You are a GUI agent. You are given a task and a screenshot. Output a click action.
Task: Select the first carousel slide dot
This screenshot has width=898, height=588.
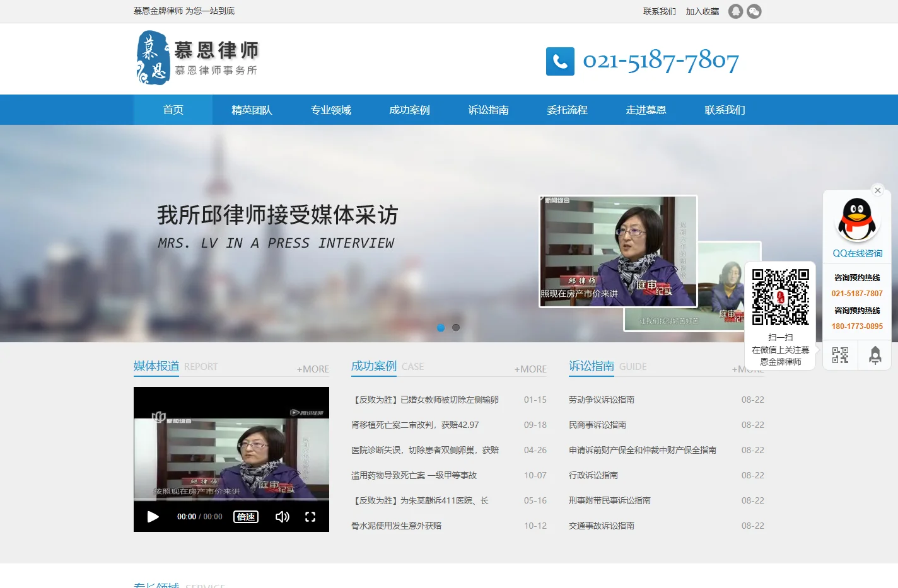441,328
